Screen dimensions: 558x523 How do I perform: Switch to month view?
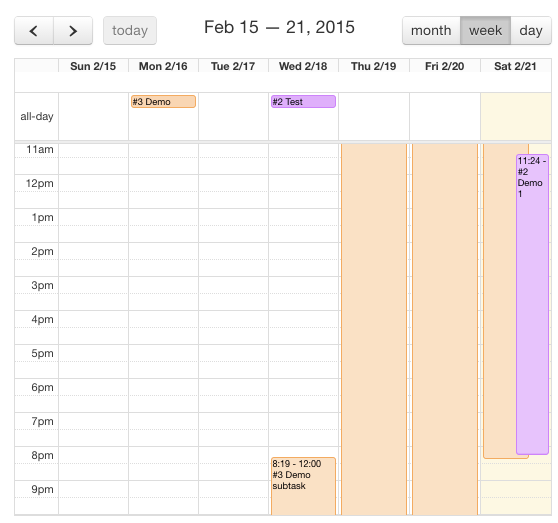(431, 31)
